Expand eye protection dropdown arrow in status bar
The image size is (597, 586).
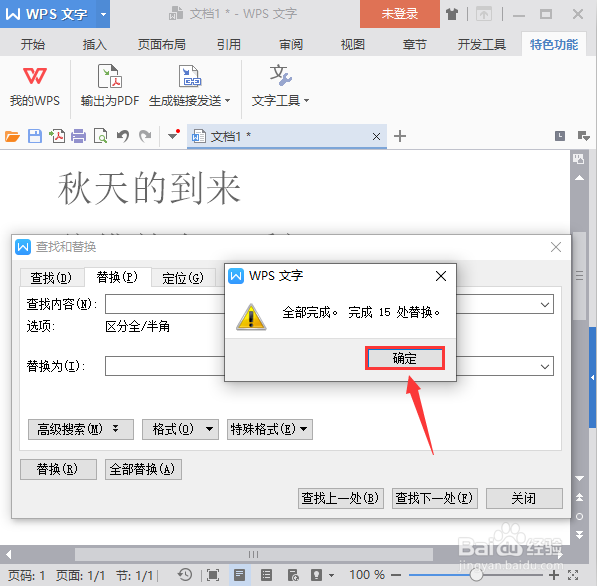[x=331, y=575]
